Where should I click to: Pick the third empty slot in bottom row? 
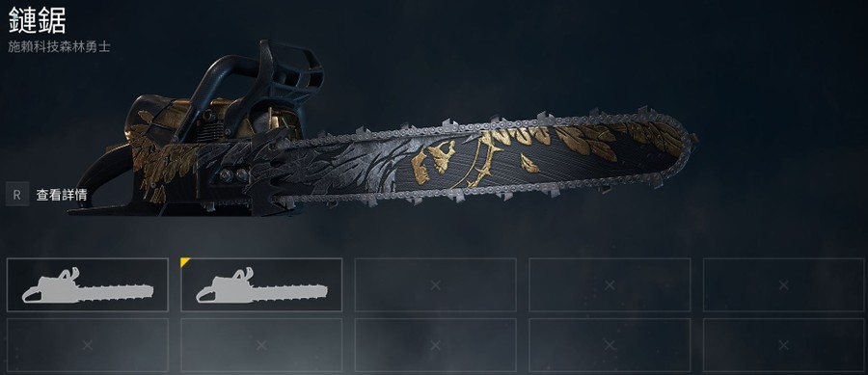(x=435, y=344)
